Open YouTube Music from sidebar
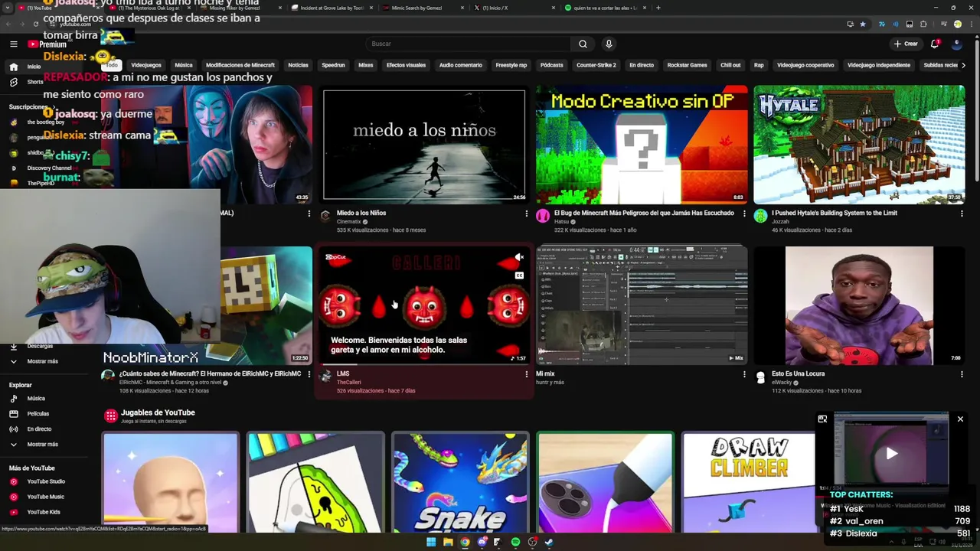The height and width of the screenshot is (551, 980). (46, 497)
